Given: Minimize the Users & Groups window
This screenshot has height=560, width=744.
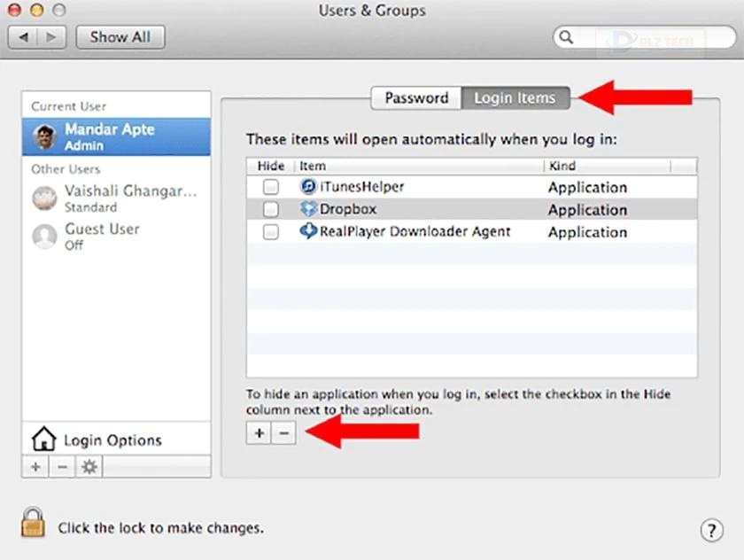Looking at the screenshot, I should tap(37, 10).
